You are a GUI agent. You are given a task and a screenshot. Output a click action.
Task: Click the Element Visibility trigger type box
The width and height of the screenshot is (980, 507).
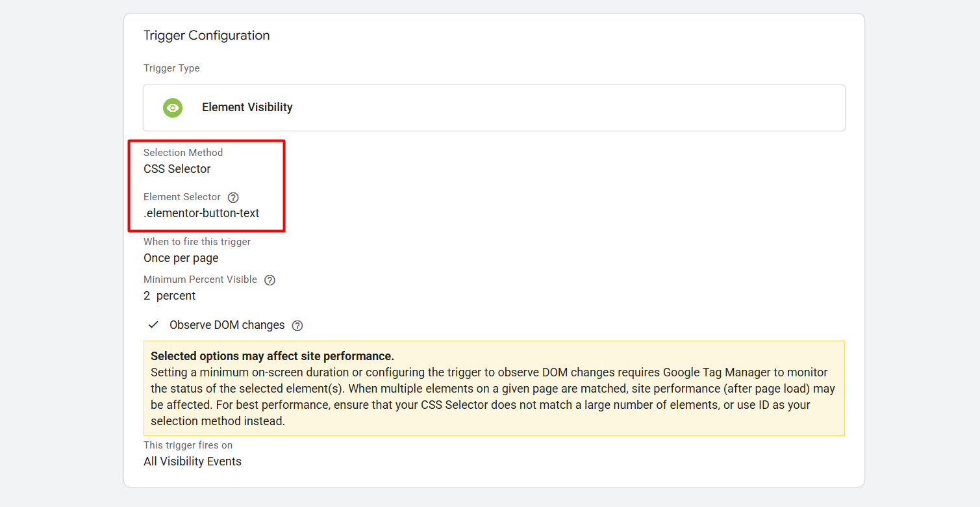coord(494,108)
